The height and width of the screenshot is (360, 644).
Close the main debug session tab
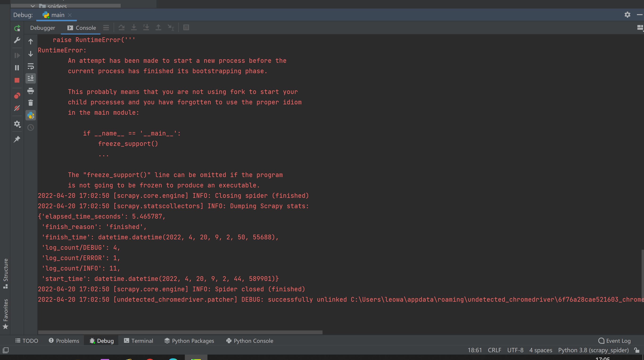tap(70, 15)
